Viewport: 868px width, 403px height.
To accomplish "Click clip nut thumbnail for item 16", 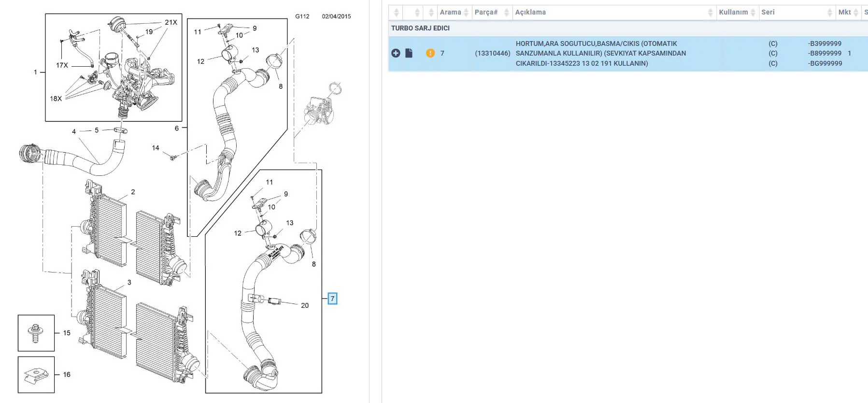I will point(36,375).
